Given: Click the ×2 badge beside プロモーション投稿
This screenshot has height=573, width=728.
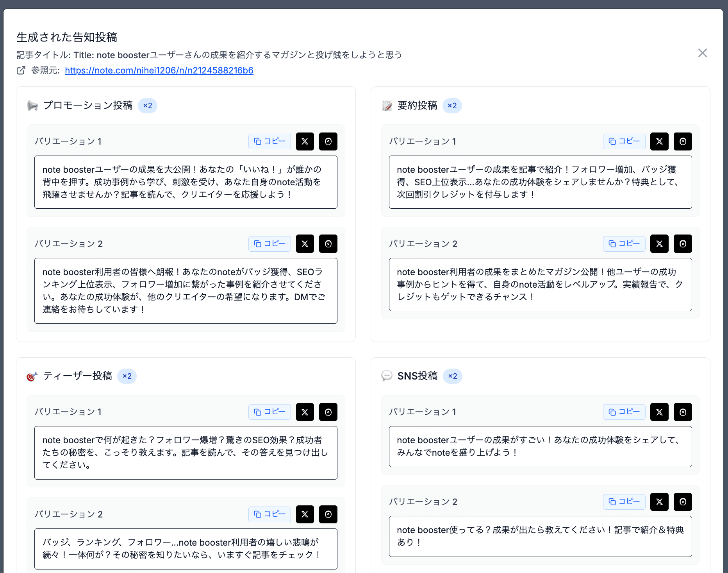Looking at the screenshot, I should (148, 106).
